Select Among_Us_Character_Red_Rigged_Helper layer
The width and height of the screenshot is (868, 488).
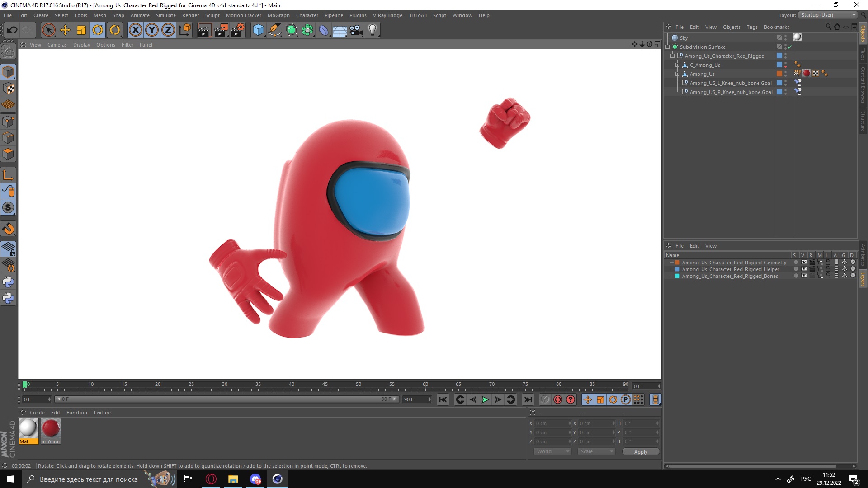[731, 269]
